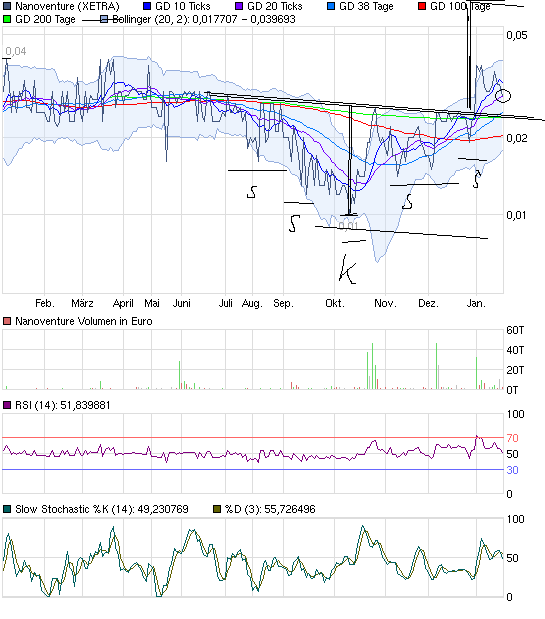Click the Nanoventure Volumen in Euro label
This screenshot has width=545, height=619.
point(84,321)
